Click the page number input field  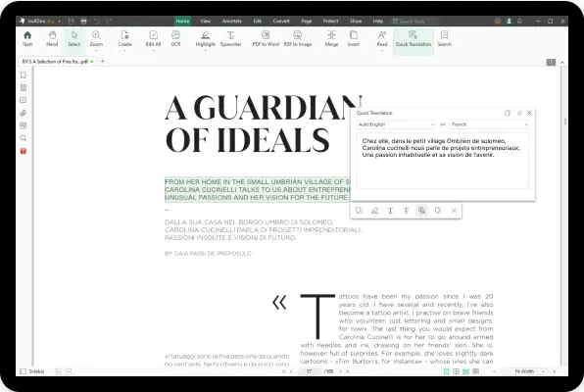click(x=309, y=371)
